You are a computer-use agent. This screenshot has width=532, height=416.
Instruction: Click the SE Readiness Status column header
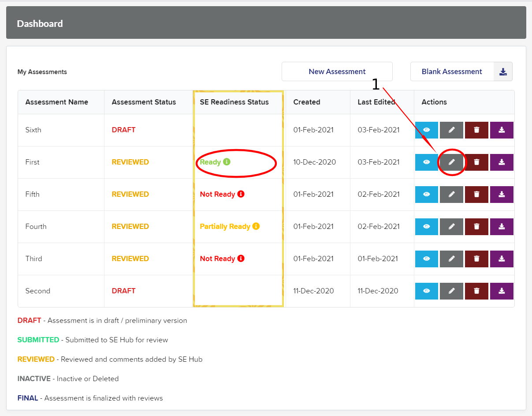coord(234,102)
